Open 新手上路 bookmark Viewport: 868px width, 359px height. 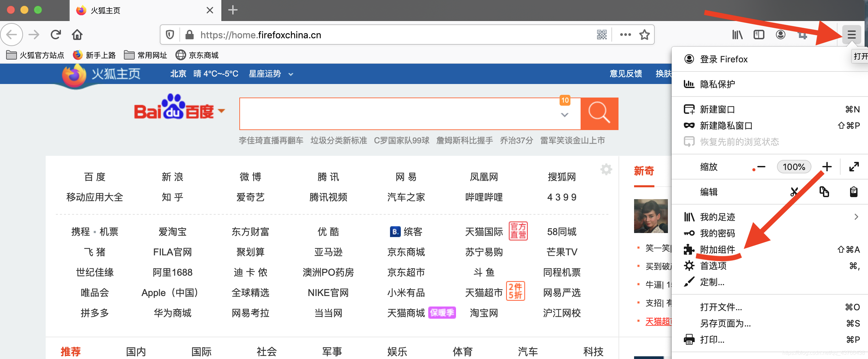[94, 55]
